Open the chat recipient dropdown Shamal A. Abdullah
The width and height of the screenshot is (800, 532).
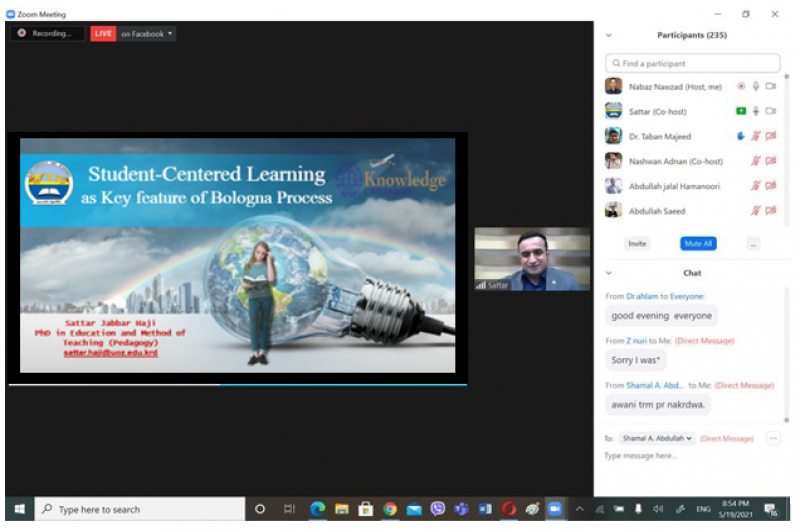[x=657, y=438]
